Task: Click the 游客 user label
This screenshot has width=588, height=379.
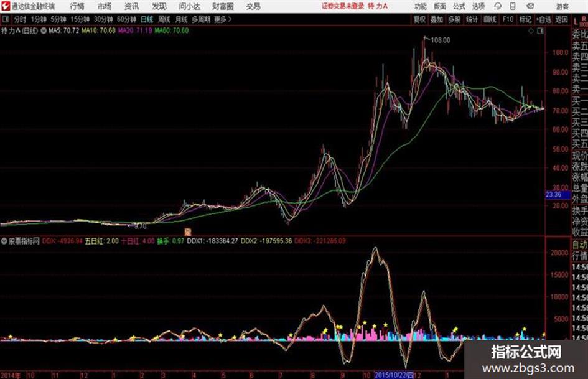Action: 562,6
